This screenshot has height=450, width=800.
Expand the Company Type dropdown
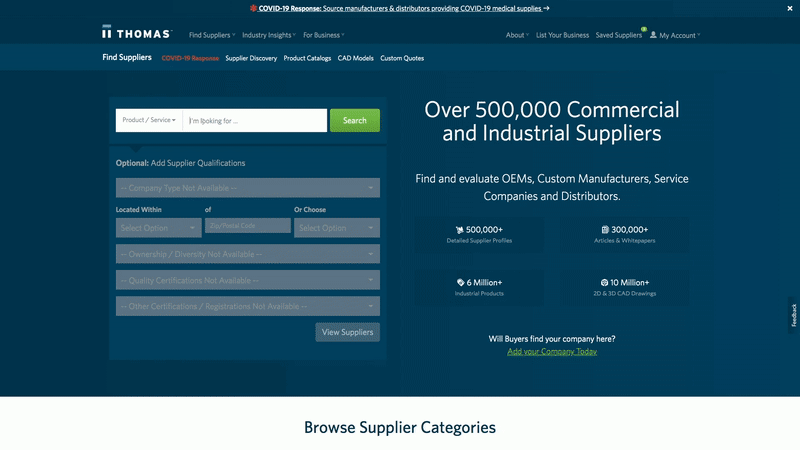(x=247, y=188)
